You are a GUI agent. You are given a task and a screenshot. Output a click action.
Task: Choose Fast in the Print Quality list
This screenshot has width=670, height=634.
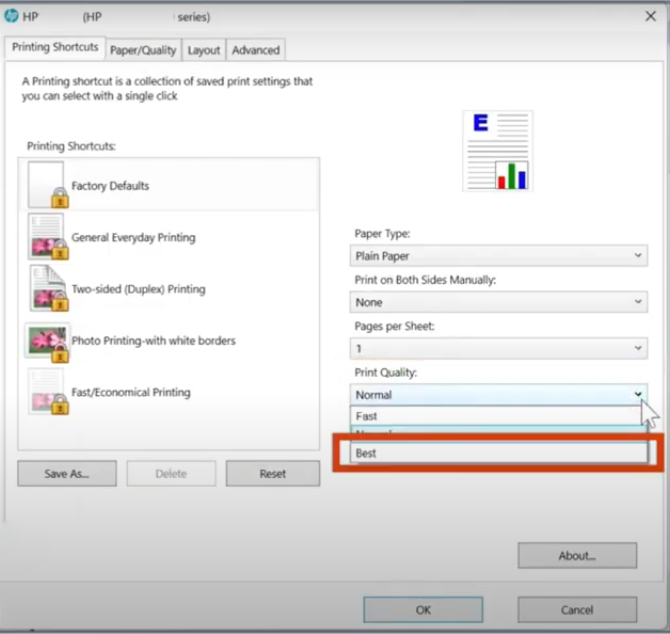(498, 416)
